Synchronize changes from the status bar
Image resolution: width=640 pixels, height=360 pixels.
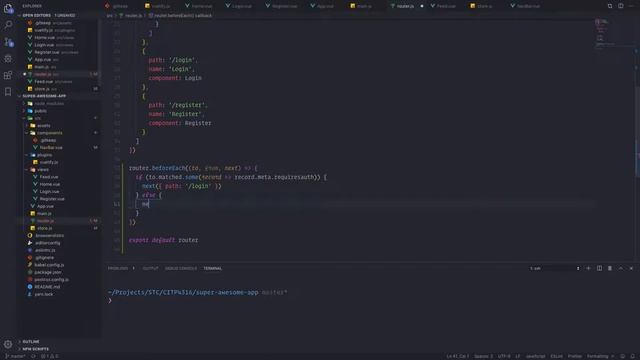[33, 356]
